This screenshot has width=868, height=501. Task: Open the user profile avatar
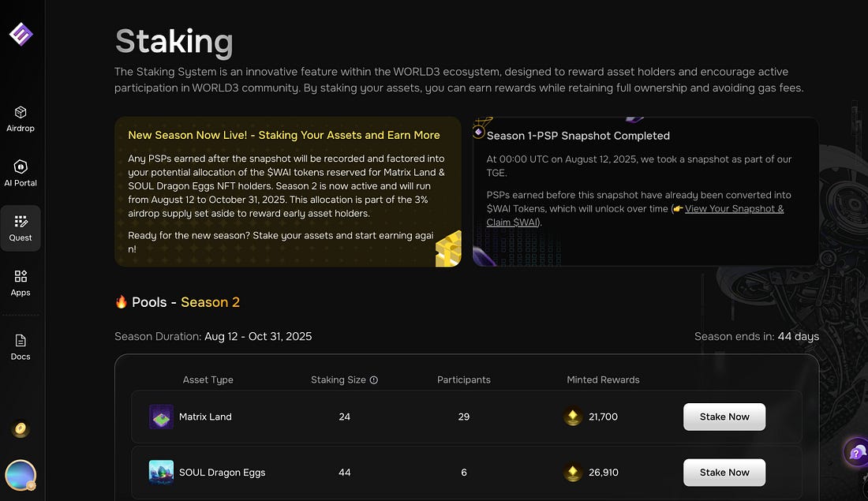coord(21,475)
